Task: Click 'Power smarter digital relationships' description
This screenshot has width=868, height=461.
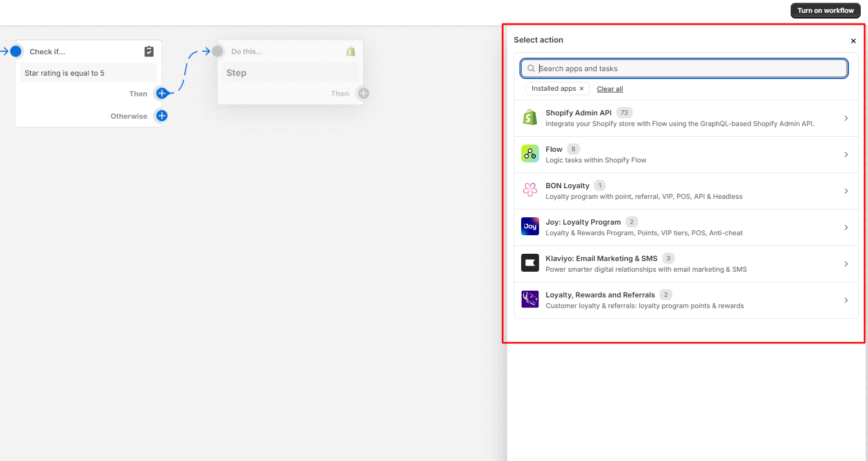Action: 646,269
